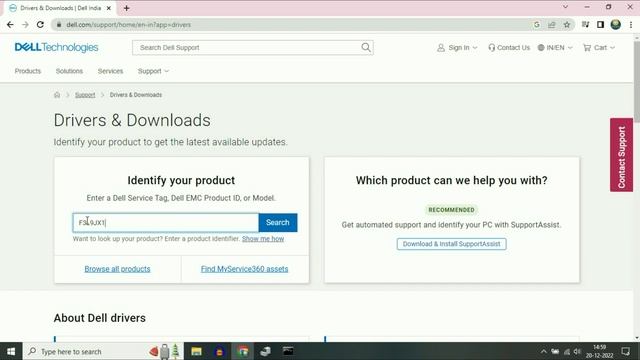The height and width of the screenshot is (360, 640).
Task: Open the Chrome profile avatar
Action: pos(616,24)
